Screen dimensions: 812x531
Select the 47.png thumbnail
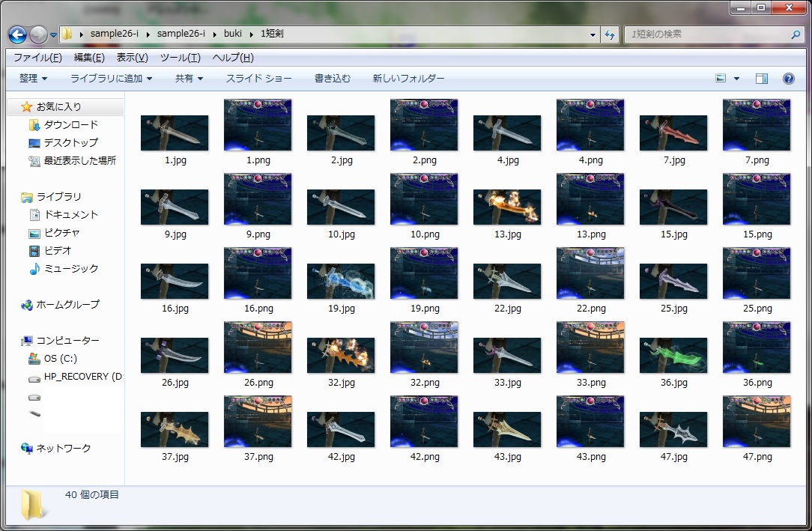(757, 422)
